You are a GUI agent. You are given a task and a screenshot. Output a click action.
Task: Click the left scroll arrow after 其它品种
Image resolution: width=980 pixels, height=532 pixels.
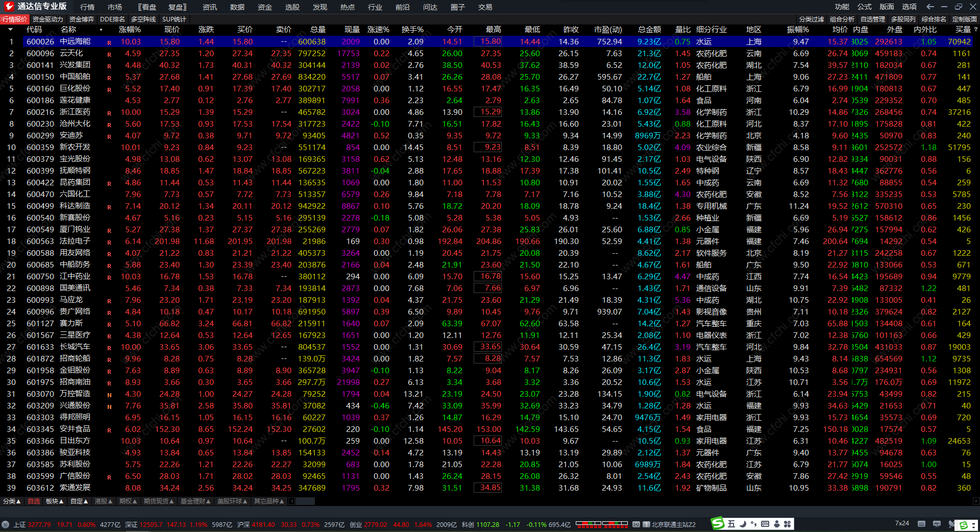tap(291, 501)
